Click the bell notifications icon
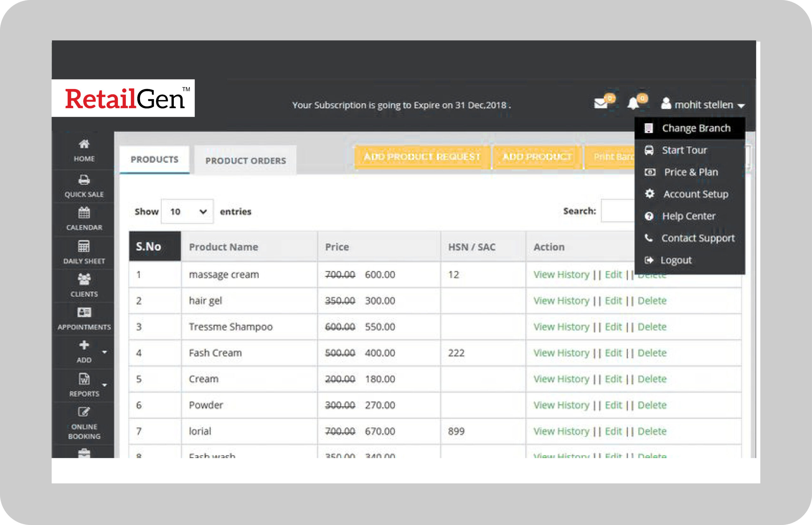The height and width of the screenshot is (525, 812). tap(633, 103)
